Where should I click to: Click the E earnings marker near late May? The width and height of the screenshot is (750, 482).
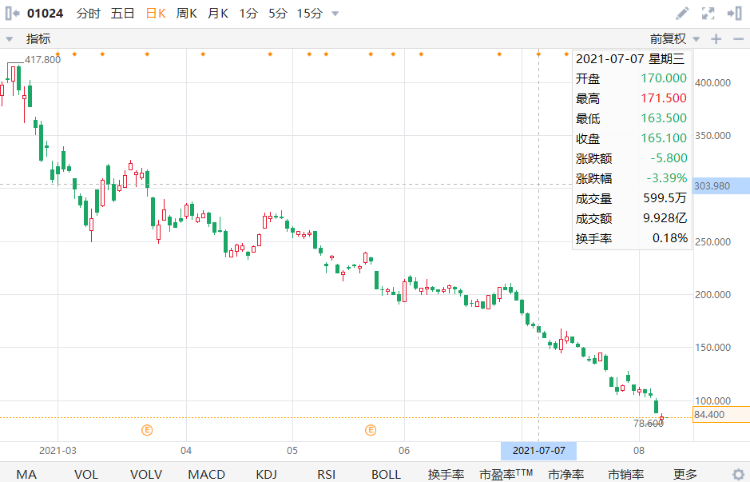click(x=370, y=430)
